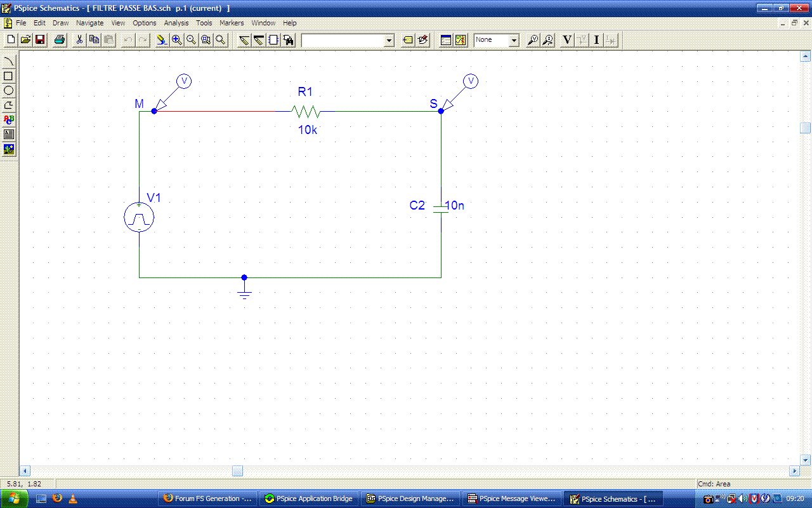Select the Draw Box tool
Screen dimensions: 812x508
coord(9,76)
